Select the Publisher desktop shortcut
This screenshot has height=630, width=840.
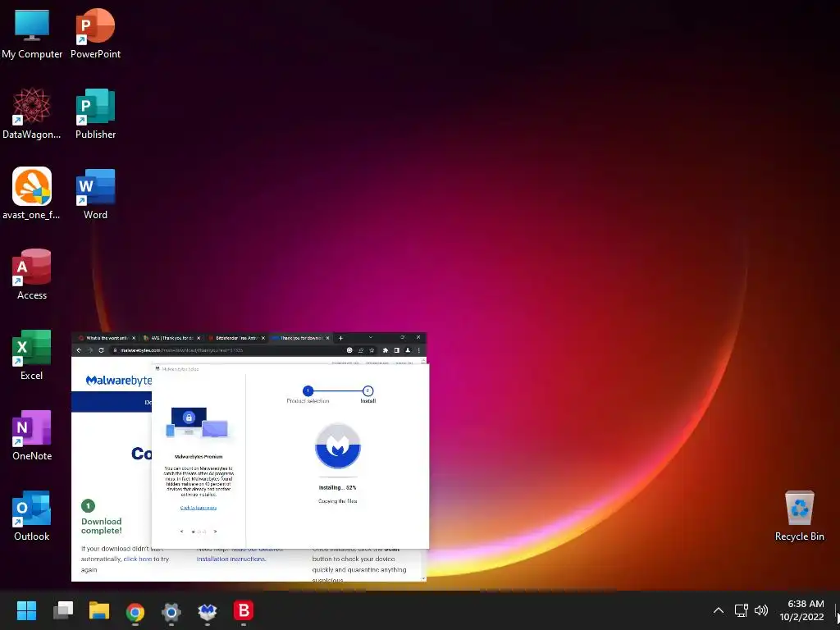click(95, 113)
